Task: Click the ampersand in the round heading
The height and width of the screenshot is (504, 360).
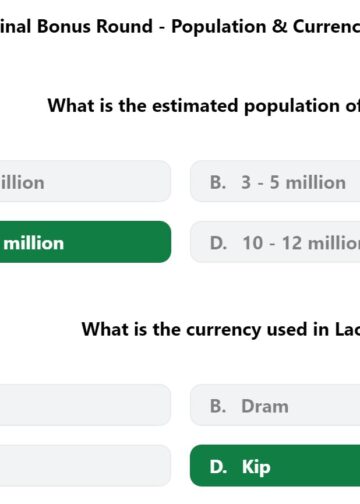Action: point(279,26)
